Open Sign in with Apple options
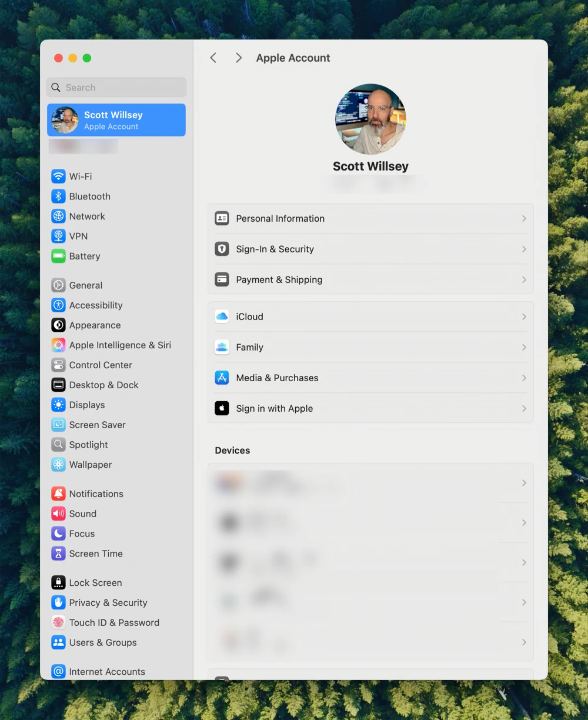Screen dimensions: 588x720 (x=274, y=408)
